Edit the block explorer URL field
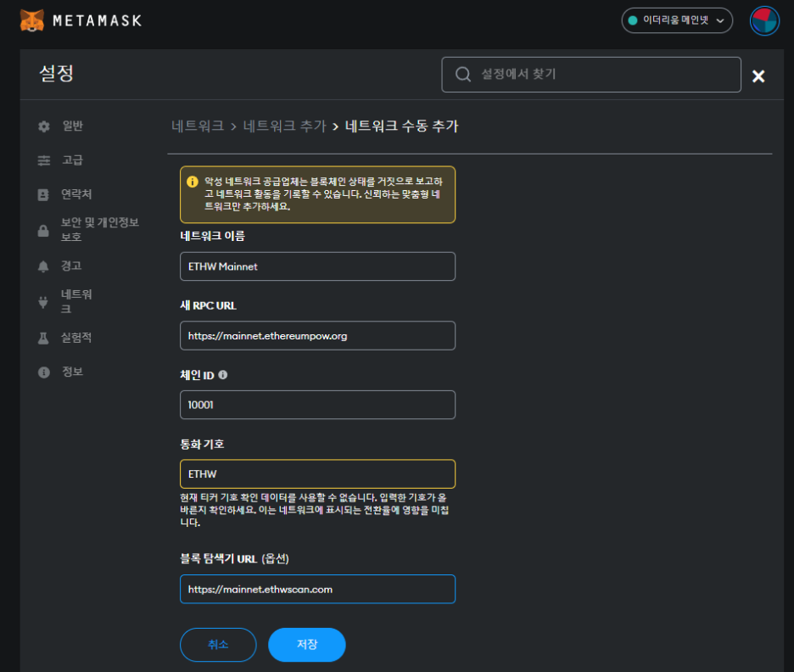794x672 pixels. tap(317, 589)
